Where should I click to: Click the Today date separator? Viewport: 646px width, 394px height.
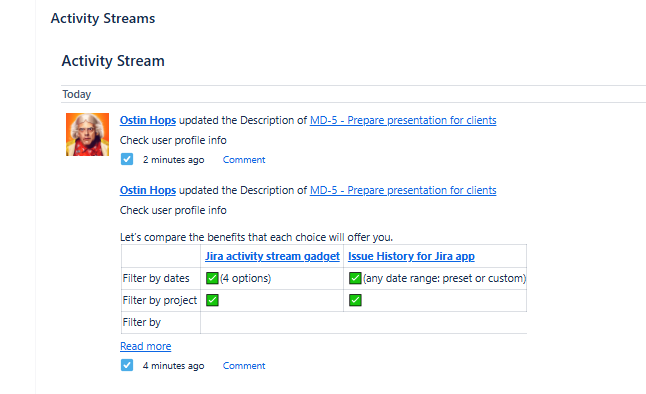(x=77, y=94)
